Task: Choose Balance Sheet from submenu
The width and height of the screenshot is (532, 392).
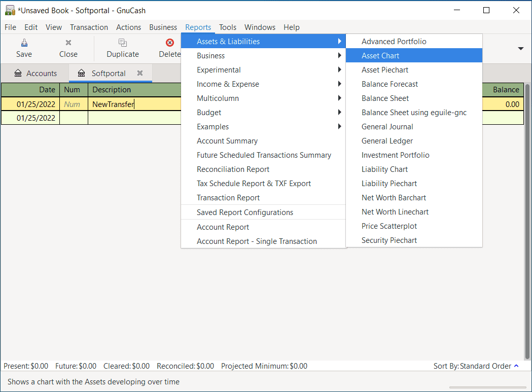Action: click(385, 98)
